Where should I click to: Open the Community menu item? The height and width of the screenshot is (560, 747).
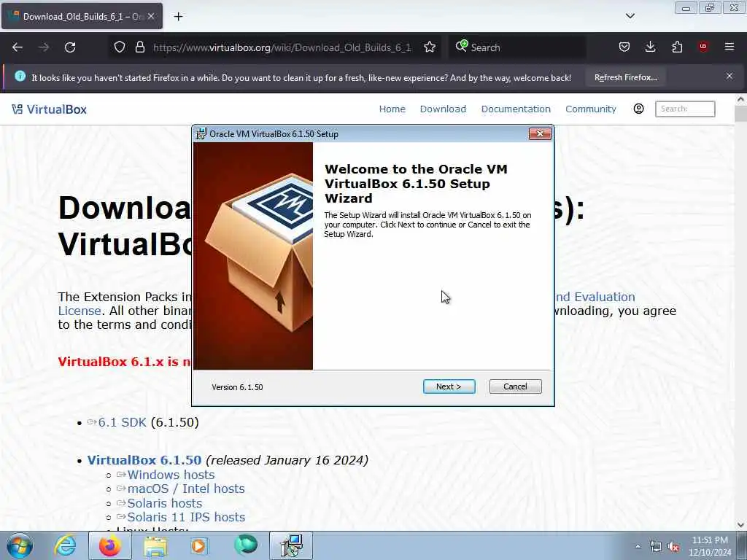click(x=591, y=109)
